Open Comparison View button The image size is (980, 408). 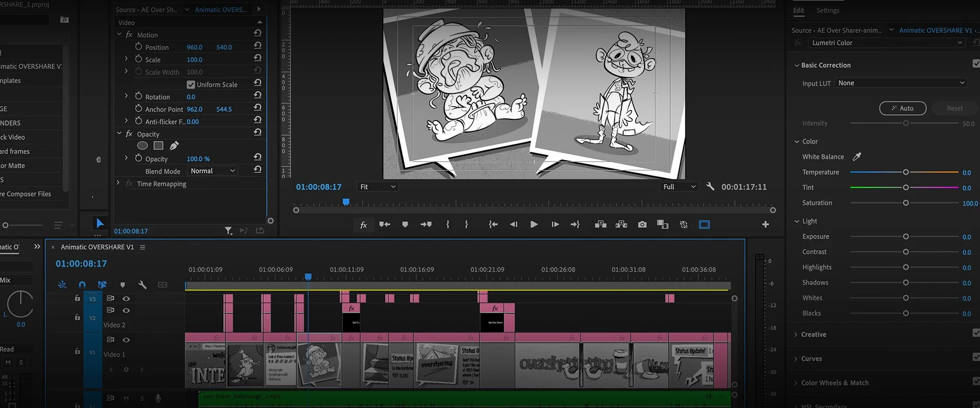coord(663,224)
